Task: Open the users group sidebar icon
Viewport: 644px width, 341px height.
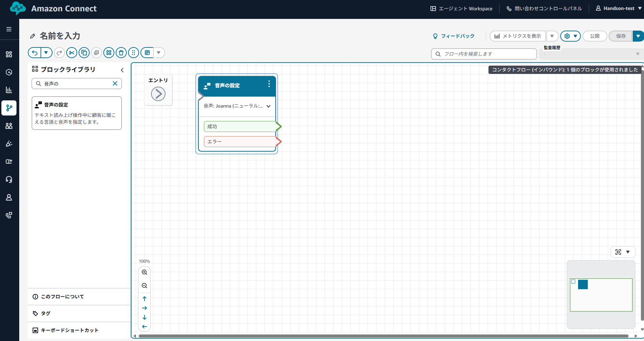Action: tap(9, 126)
